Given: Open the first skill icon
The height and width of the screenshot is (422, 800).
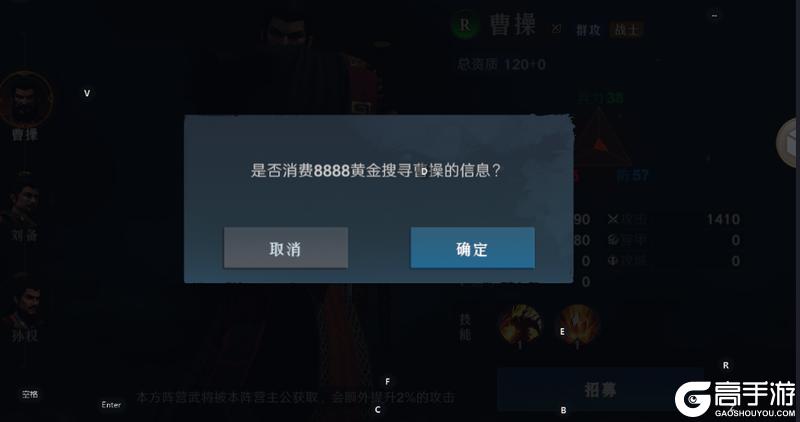Looking at the screenshot, I should click(x=520, y=326).
